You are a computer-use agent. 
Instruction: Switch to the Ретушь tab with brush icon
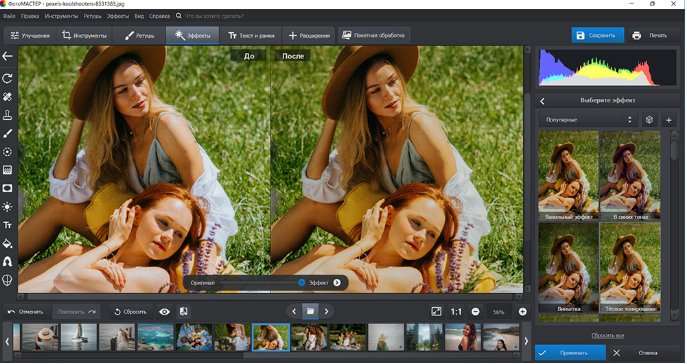[x=140, y=35]
